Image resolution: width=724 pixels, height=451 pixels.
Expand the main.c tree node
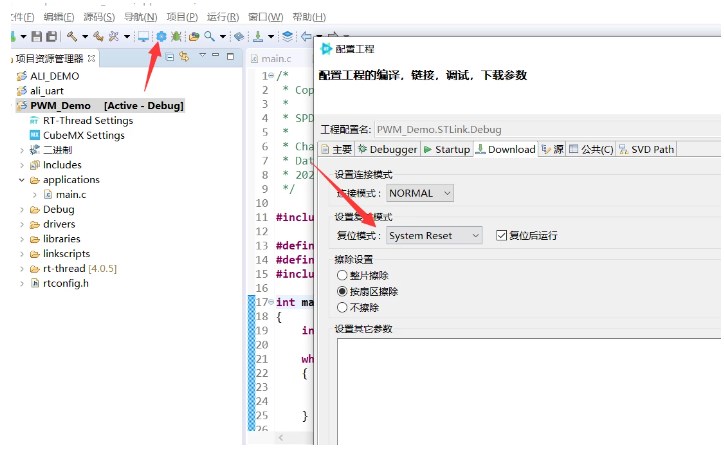[x=35, y=195]
